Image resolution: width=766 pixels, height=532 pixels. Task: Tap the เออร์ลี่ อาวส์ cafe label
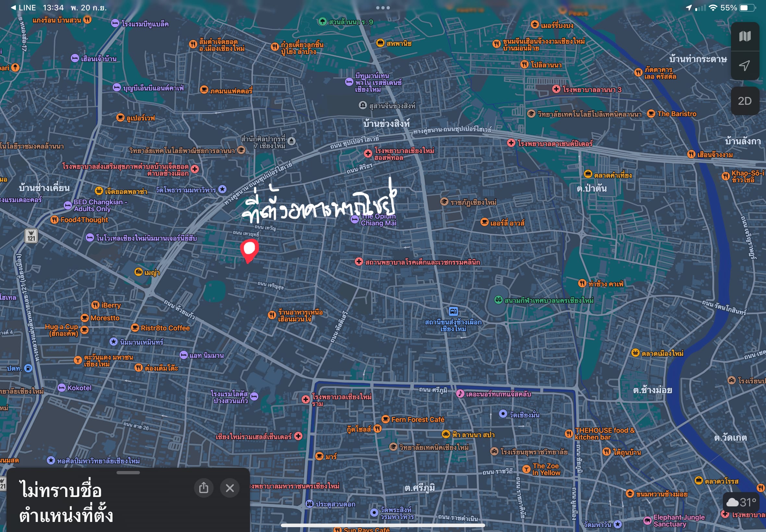pos(507,223)
